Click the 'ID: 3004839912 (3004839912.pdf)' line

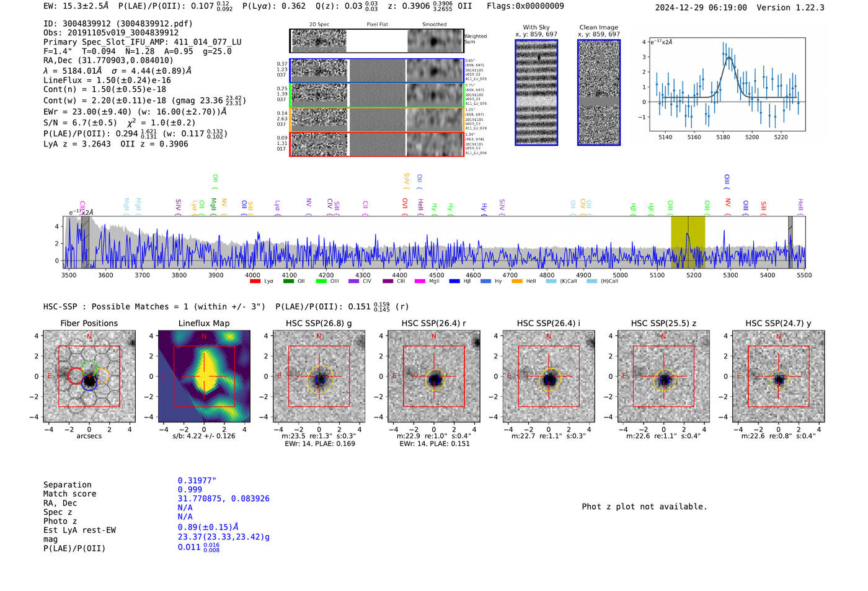[118, 24]
